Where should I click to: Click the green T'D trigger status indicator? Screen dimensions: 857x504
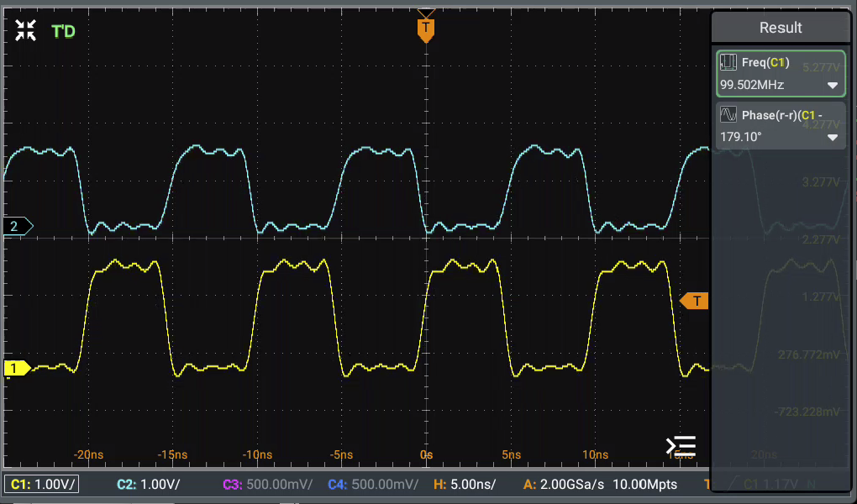pyautogui.click(x=63, y=32)
